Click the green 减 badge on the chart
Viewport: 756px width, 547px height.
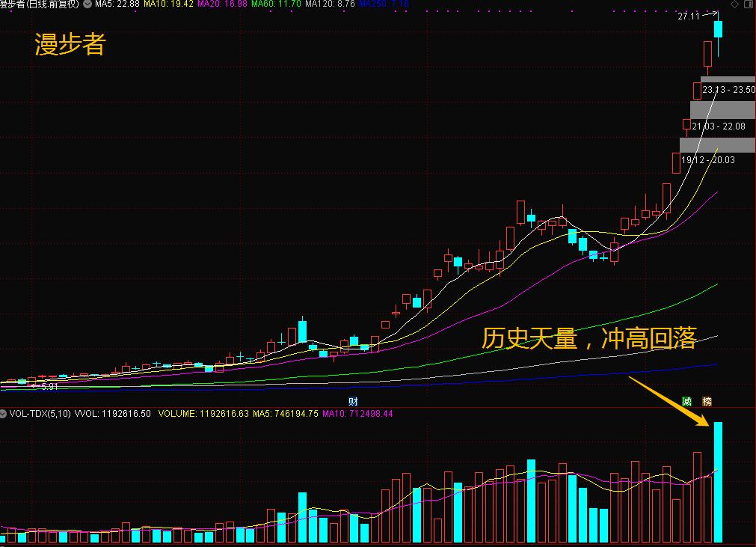pyautogui.click(x=686, y=401)
